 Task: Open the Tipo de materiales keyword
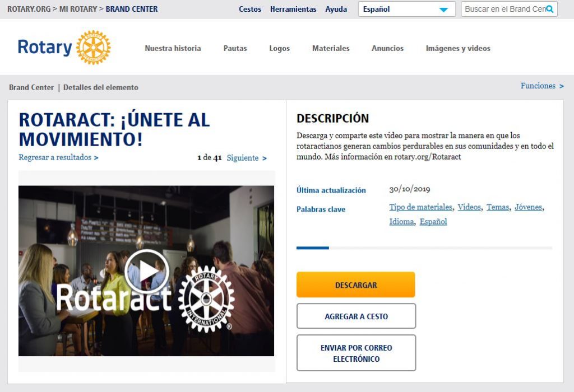point(420,207)
